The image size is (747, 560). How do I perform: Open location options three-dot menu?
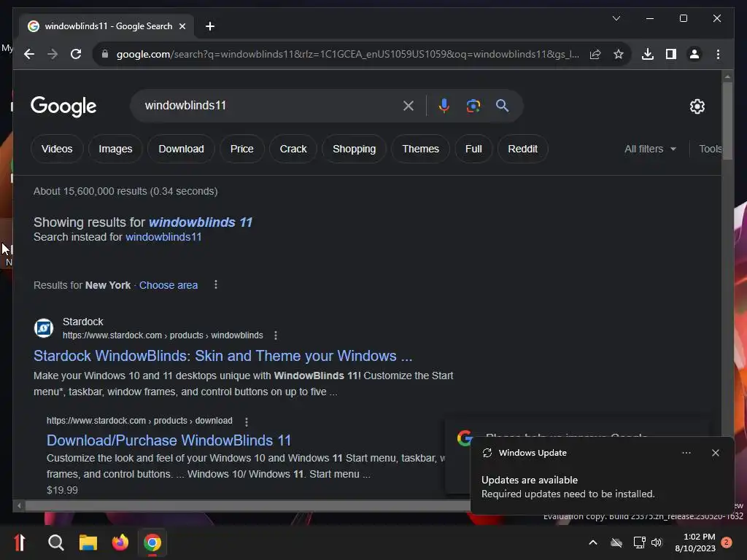pyautogui.click(x=216, y=285)
